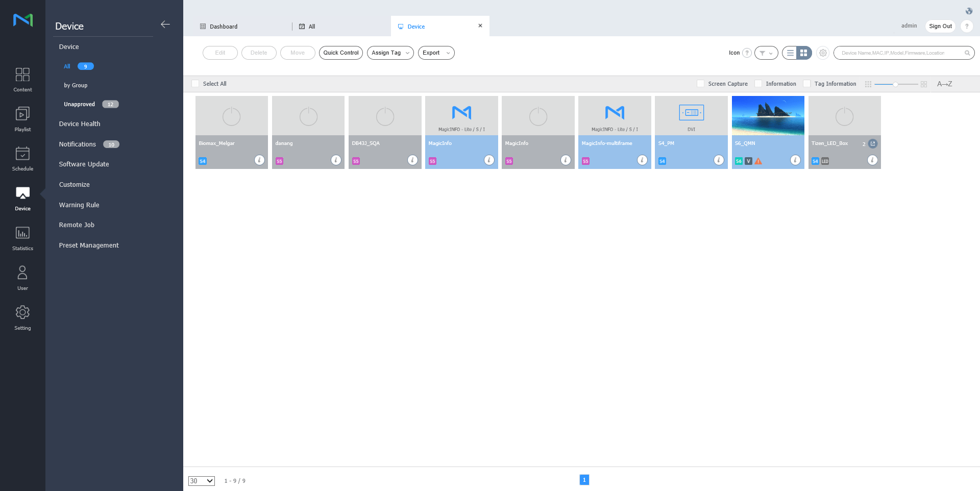This screenshot has height=491, width=980.
Task: Select All devices in the Device menu
Action: (67, 66)
